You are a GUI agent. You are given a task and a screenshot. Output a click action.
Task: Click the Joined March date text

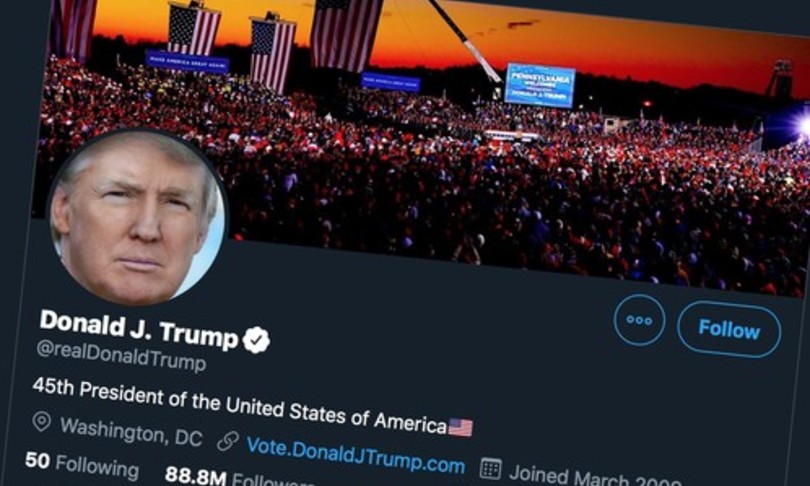[x=595, y=477]
